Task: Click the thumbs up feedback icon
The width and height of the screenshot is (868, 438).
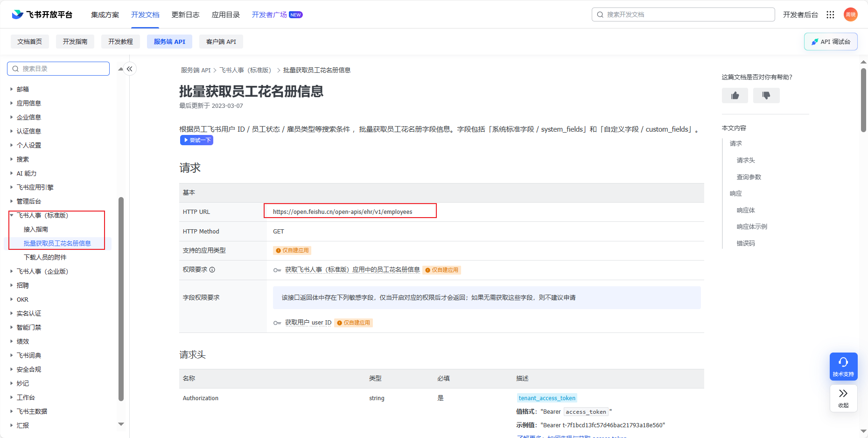Action: pos(735,96)
